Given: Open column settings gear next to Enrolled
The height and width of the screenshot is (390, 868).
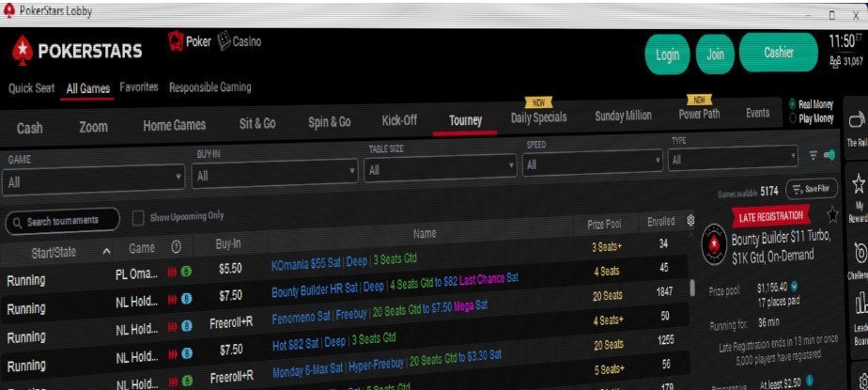Looking at the screenshot, I should point(690,221).
